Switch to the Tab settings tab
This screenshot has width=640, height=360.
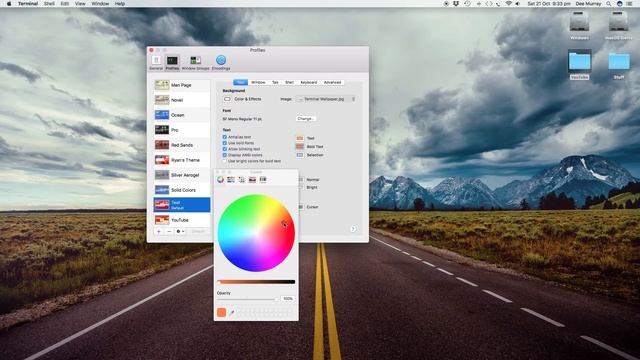pos(275,82)
